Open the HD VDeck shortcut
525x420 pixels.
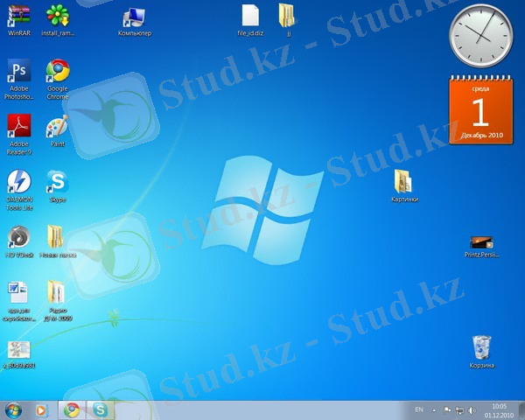[x=19, y=241]
